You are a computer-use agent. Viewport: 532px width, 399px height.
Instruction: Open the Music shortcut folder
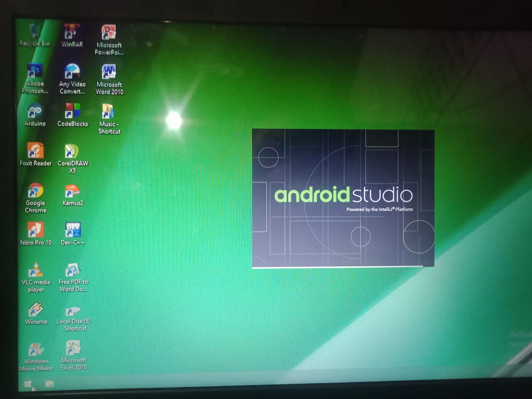(109, 112)
